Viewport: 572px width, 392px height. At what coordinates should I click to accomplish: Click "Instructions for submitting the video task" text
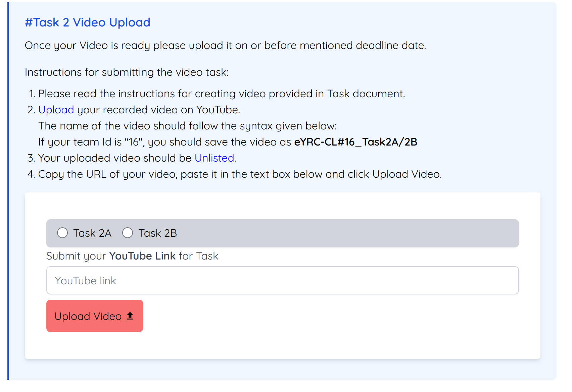(127, 72)
